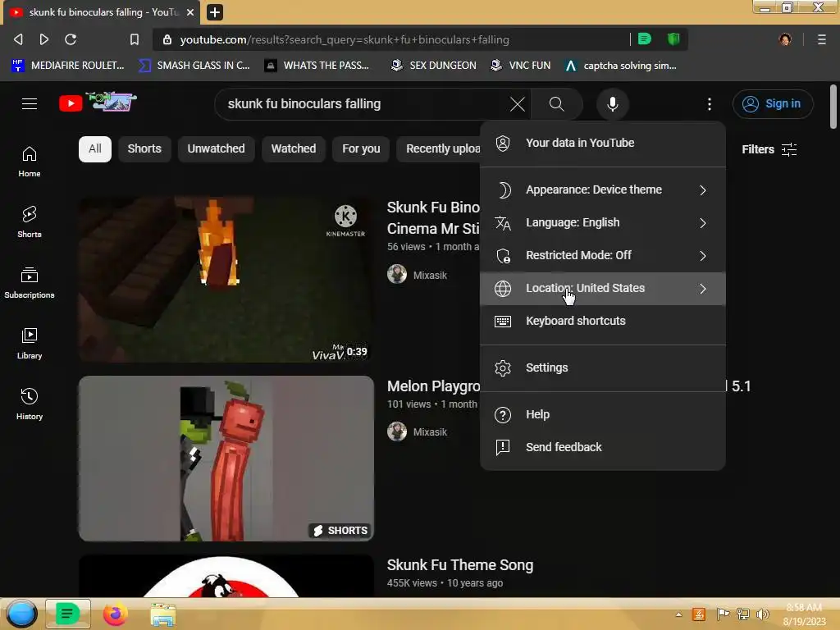This screenshot has width=840, height=630.
Task: Open Firefox from the taskbar
Action: [x=115, y=614]
